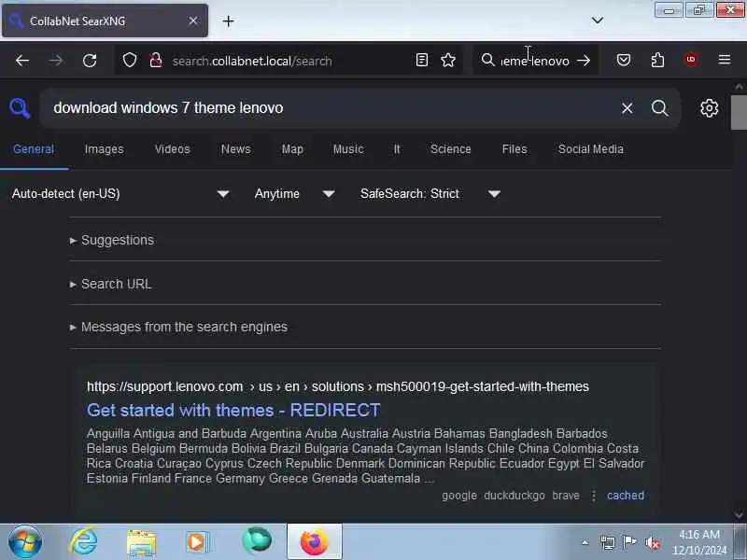
Task: Open Get started with themes - REDIRECT result
Action: coord(233,410)
